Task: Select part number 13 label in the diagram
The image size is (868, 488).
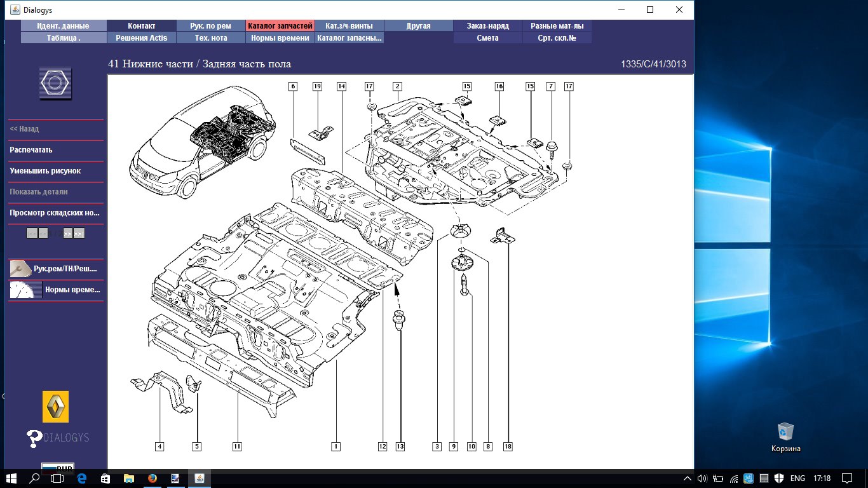Action: click(x=400, y=447)
